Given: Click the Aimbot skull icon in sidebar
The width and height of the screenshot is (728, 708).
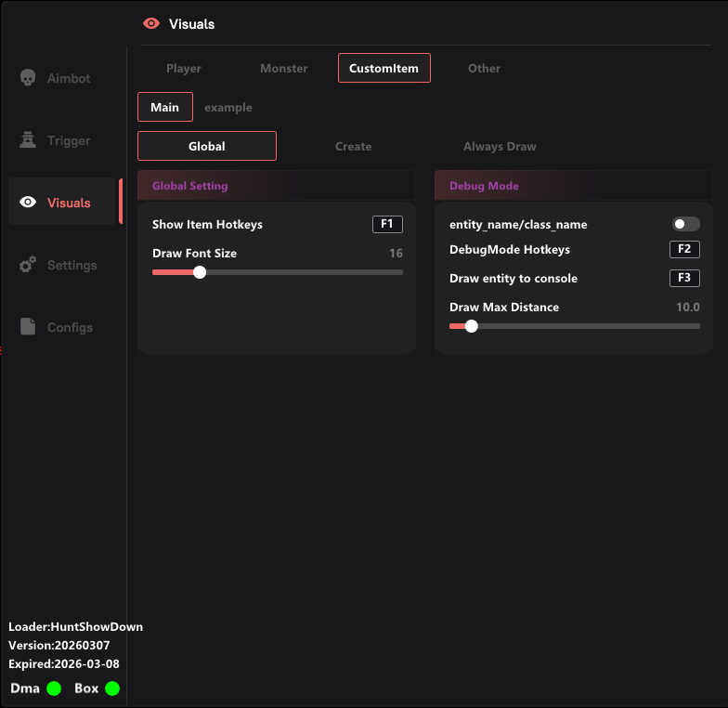Looking at the screenshot, I should click(x=28, y=78).
